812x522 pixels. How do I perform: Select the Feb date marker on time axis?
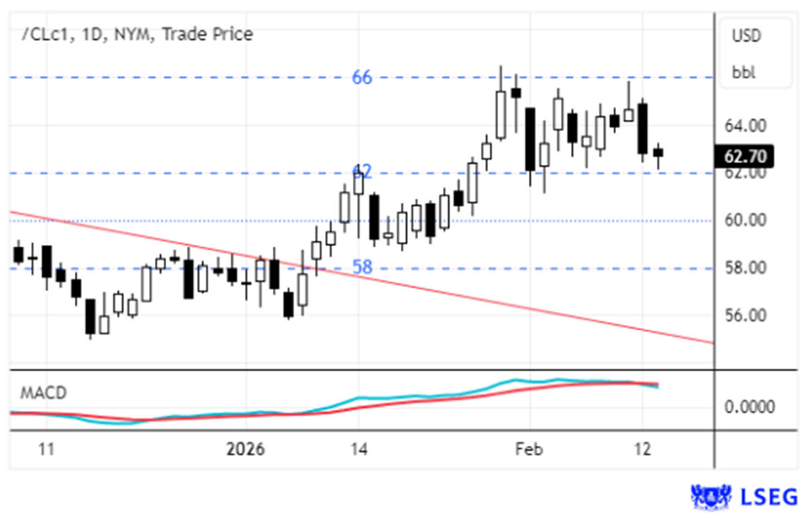click(x=529, y=449)
